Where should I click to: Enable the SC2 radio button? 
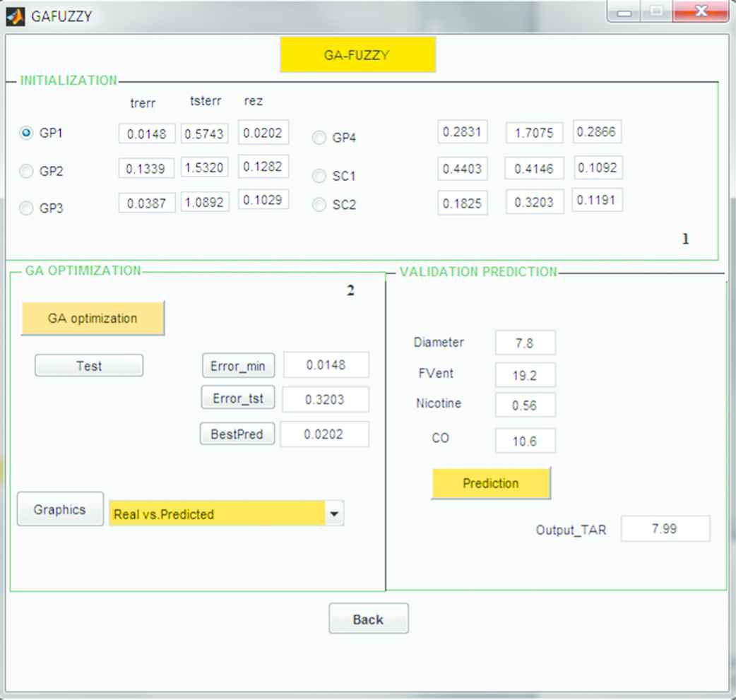pyautogui.click(x=319, y=205)
